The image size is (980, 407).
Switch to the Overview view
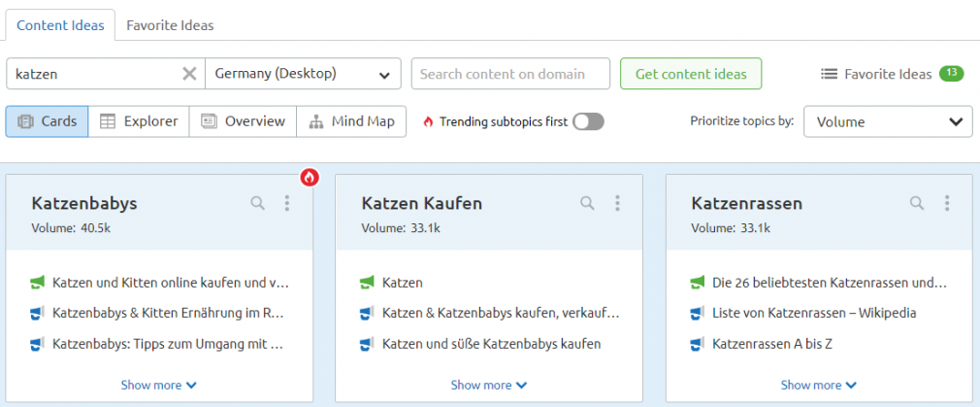pos(243,121)
